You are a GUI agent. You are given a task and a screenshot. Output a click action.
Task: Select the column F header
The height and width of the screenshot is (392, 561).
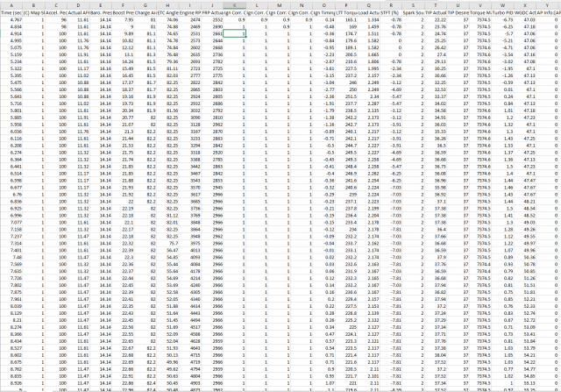coord(123,5)
